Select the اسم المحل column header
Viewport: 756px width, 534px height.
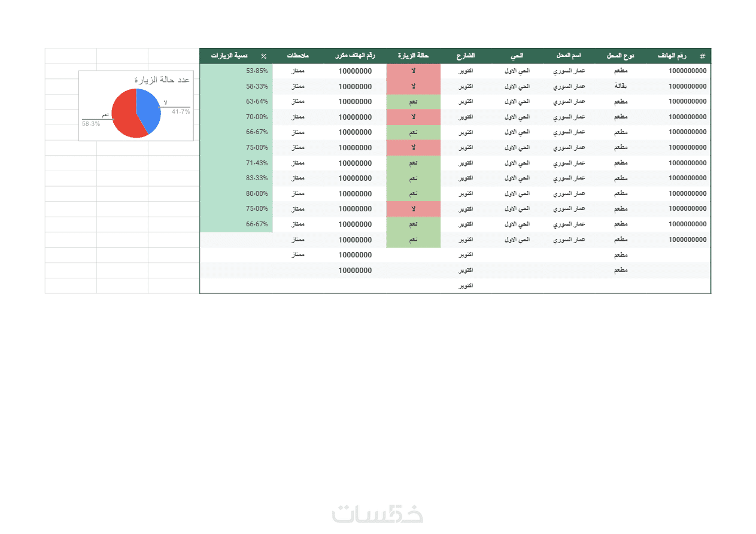click(569, 56)
